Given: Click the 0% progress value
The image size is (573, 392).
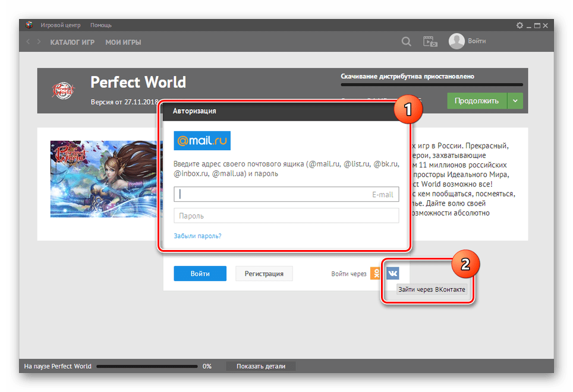Looking at the screenshot, I should [x=207, y=366].
